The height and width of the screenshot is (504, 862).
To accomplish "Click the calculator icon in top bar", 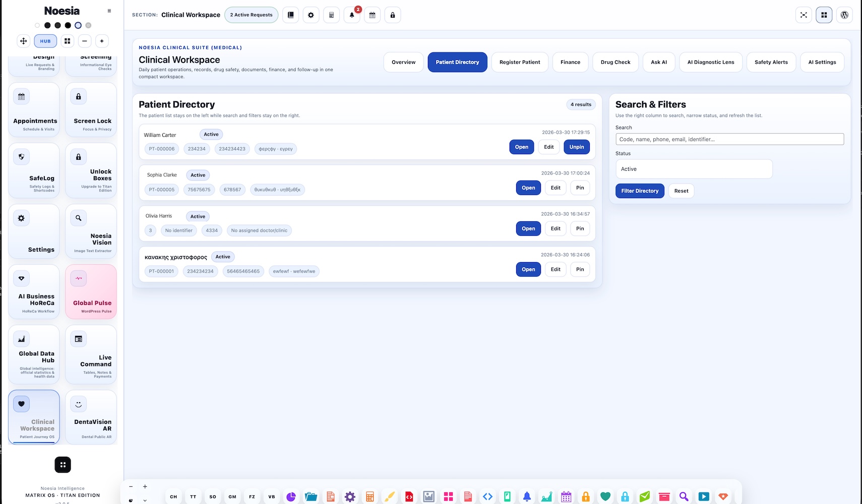I will 331,15.
